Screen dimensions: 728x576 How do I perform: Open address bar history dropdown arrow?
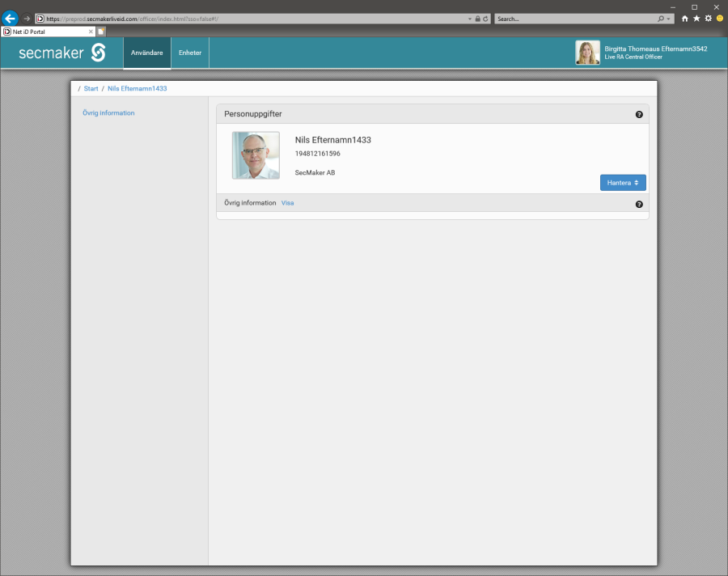coord(470,19)
